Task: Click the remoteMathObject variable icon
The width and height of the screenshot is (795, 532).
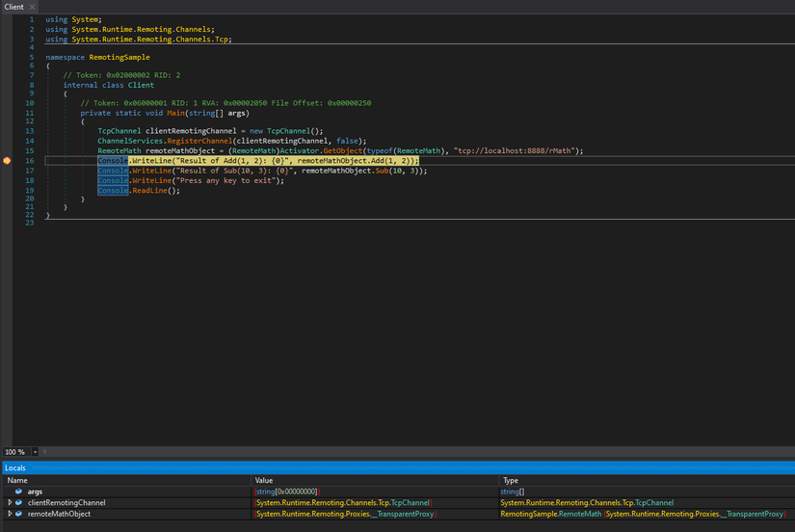Action: point(18,515)
